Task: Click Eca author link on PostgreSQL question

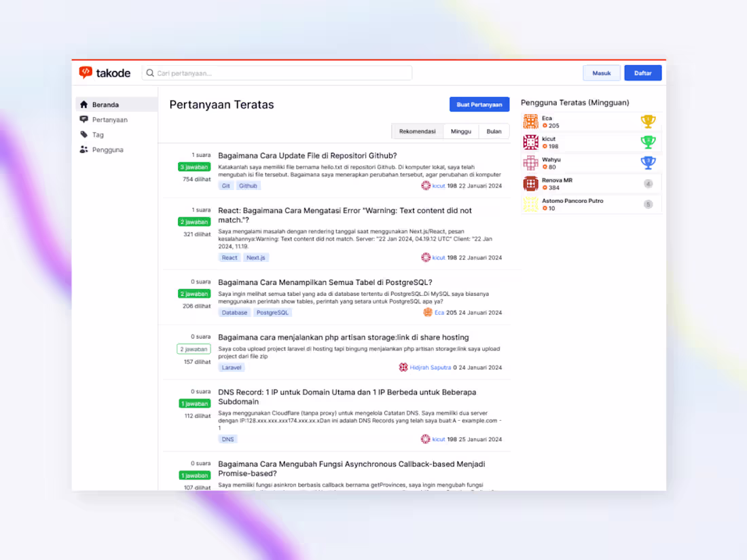Action: 439,312
